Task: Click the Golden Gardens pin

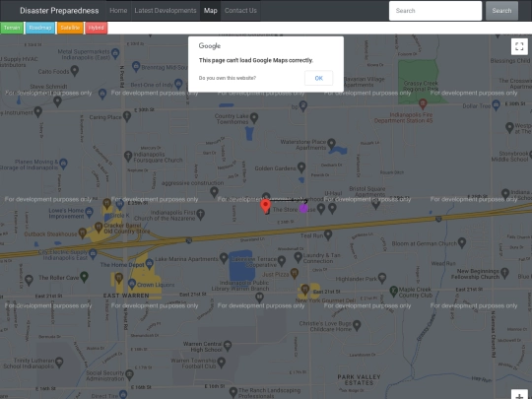Action: coord(301,167)
